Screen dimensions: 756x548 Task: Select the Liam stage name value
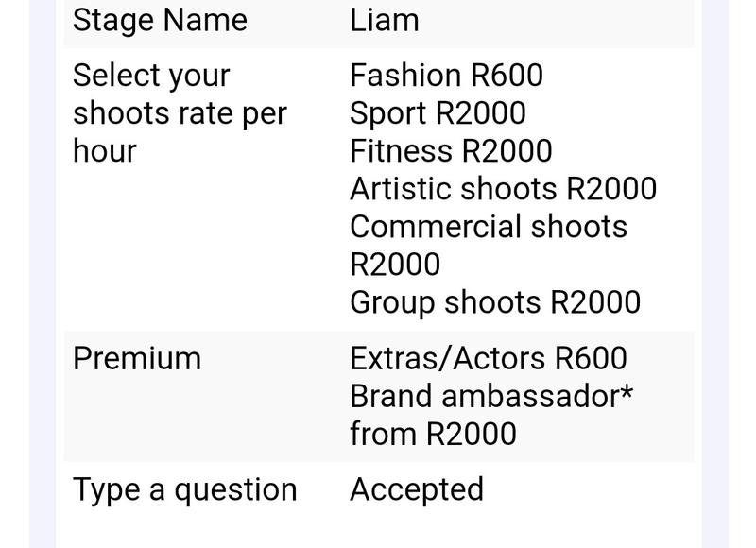pyautogui.click(x=385, y=20)
